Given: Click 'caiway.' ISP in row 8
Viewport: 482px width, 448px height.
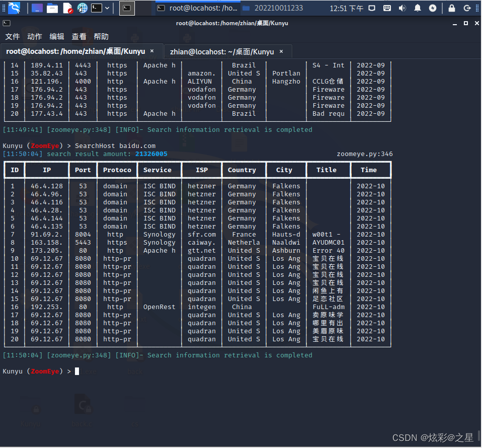Looking at the screenshot, I should pos(202,242).
